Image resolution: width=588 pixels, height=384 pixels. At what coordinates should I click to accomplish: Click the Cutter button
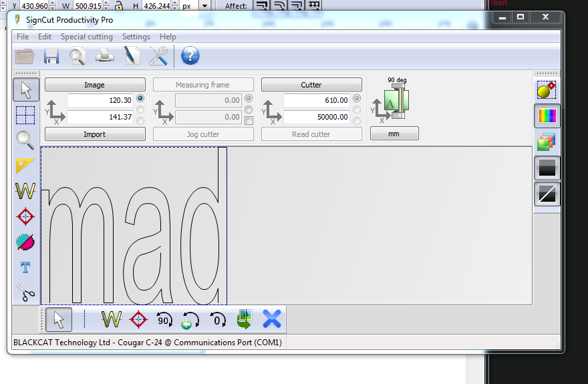[311, 85]
